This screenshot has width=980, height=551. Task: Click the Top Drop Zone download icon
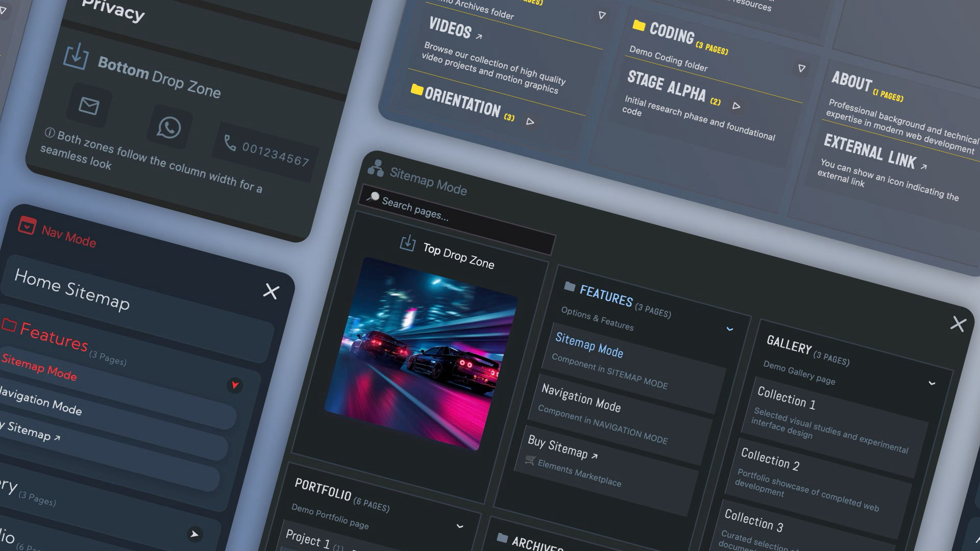408,243
